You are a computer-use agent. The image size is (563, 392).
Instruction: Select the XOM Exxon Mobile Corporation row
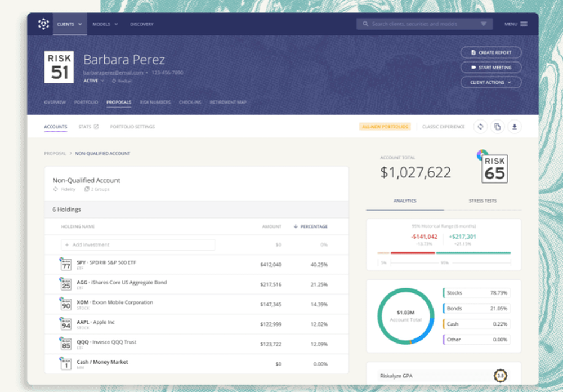pos(196,304)
